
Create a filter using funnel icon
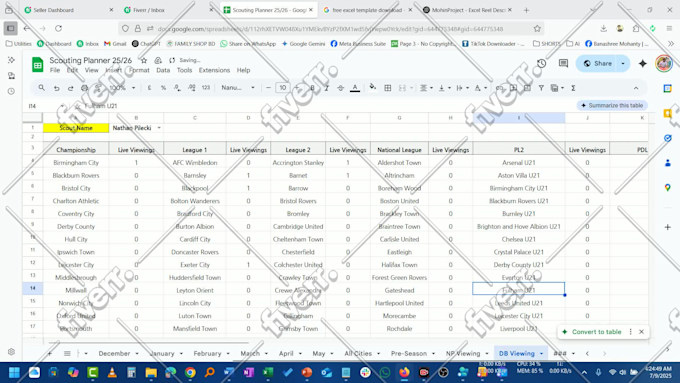(x=541, y=88)
